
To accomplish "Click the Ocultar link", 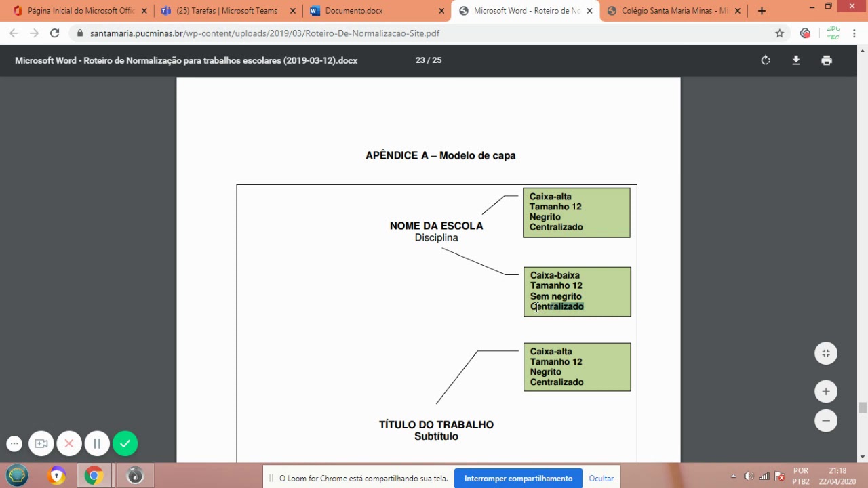I will coord(601,478).
